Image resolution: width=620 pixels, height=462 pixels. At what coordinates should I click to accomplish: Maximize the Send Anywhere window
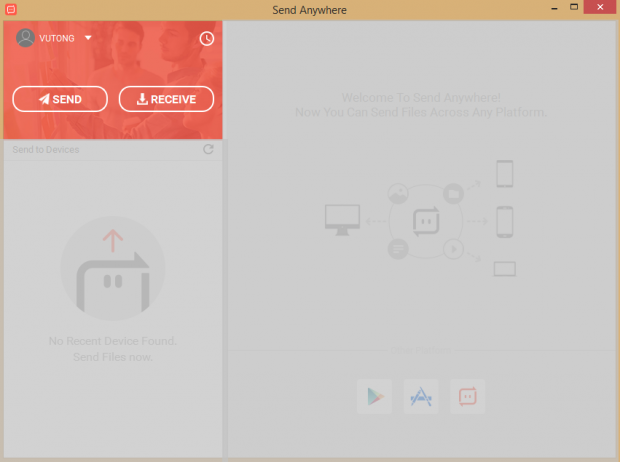tap(575, 8)
